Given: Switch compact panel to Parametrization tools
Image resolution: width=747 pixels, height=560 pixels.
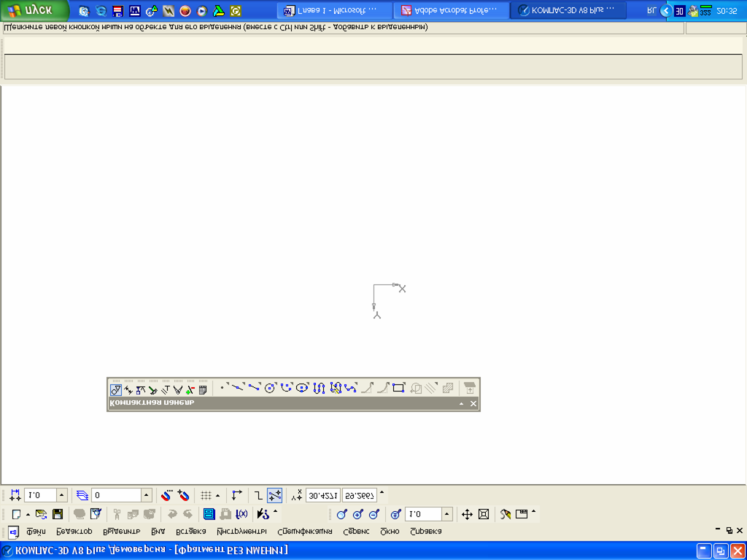Looking at the screenshot, I should pos(166,390).
